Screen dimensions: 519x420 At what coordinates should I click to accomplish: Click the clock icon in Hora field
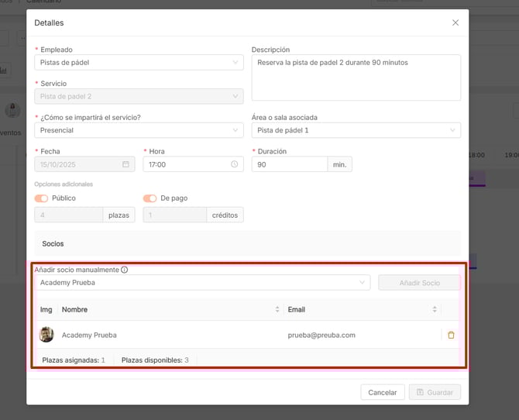(234, 164)
